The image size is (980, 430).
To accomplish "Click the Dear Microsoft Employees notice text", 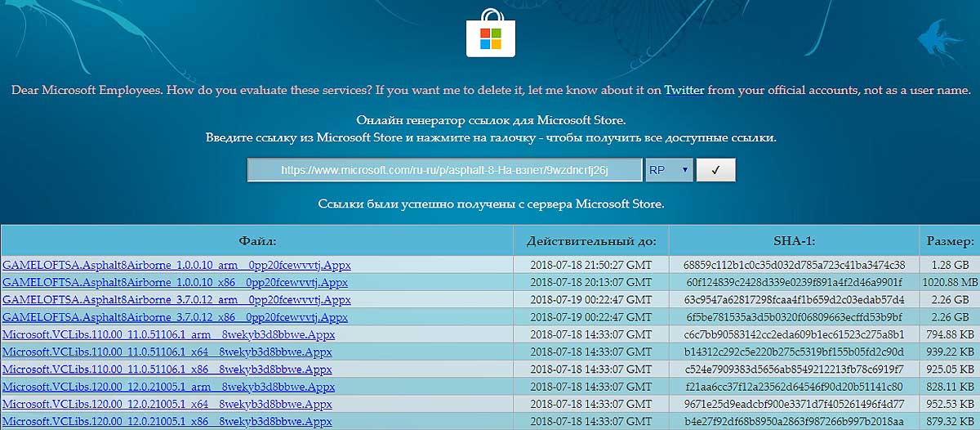I will coord(491,90).
